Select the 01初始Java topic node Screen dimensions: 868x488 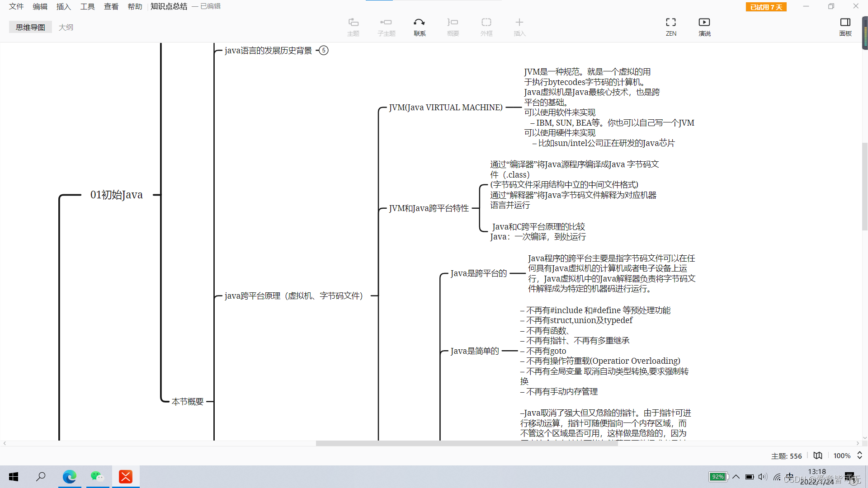[117, 195]
